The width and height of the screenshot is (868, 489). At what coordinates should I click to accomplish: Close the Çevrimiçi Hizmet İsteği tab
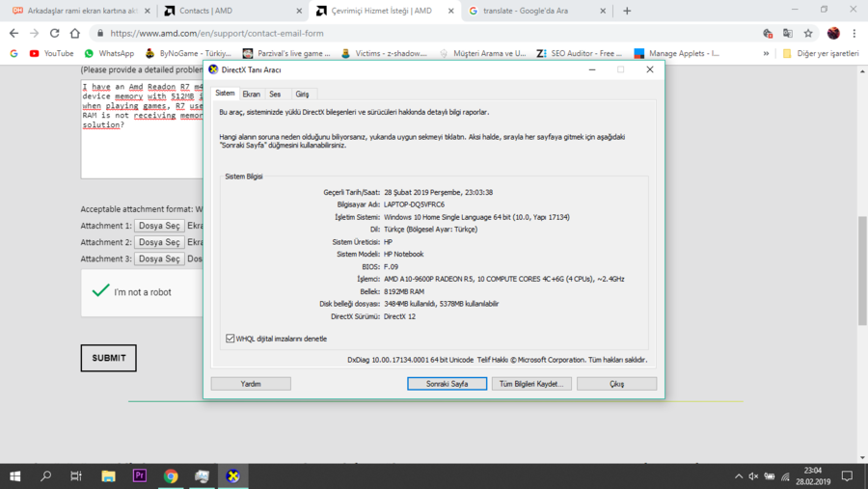click(x=451, y=11)
